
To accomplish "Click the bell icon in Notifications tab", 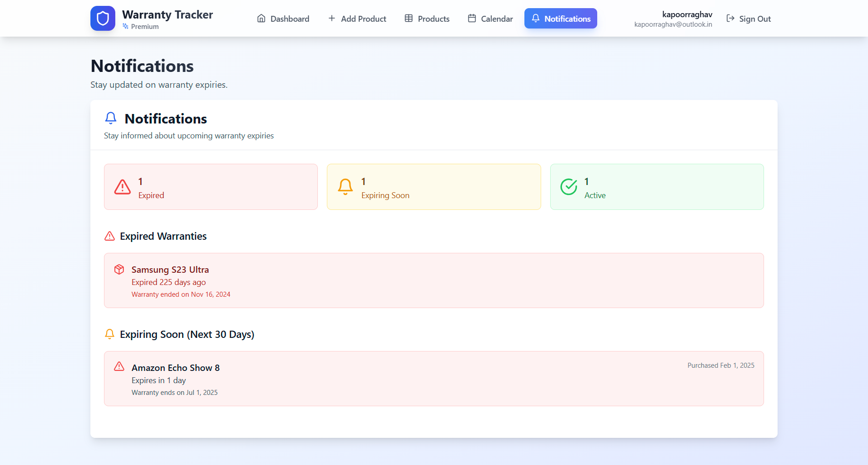I will [x=536, y=19].
